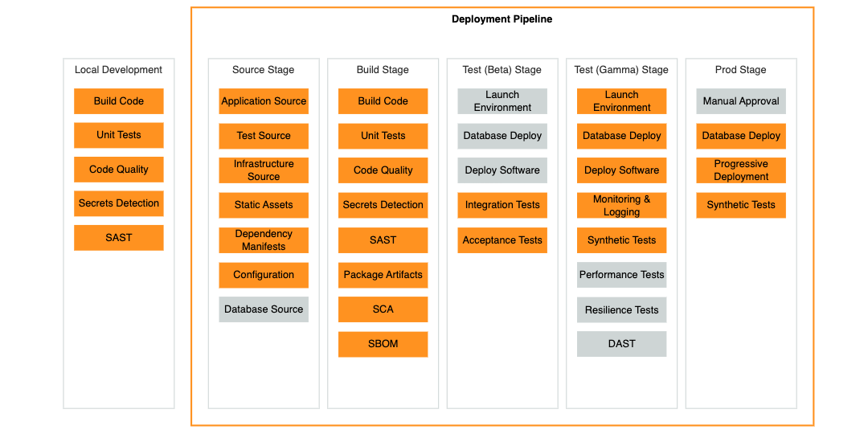Select Database Deploy in Test (Gamma) Stage
This screenshot has width=868, height=434.
621,136
